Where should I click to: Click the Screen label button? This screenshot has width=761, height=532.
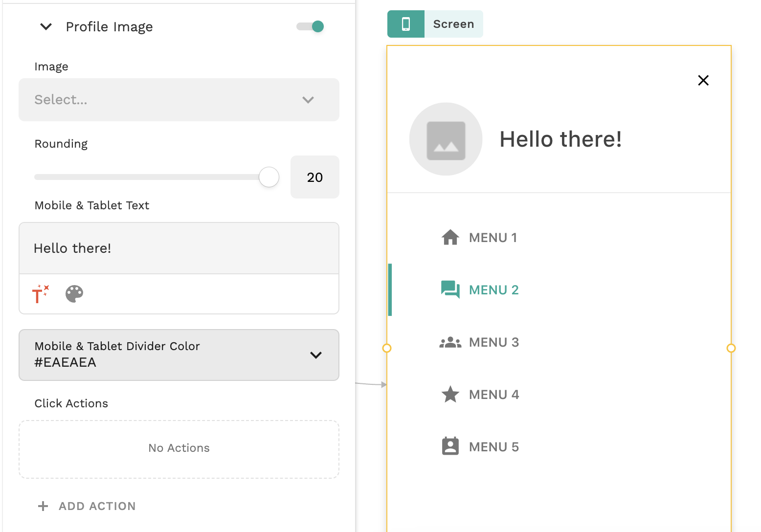(x=453, y=24)
